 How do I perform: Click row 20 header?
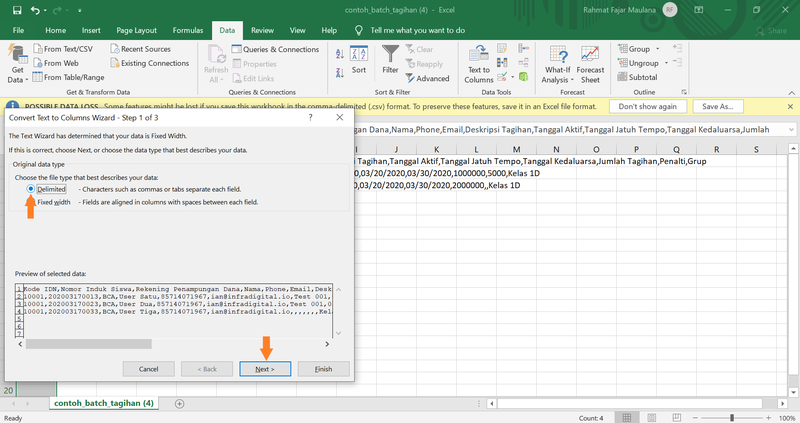[9, 390]
